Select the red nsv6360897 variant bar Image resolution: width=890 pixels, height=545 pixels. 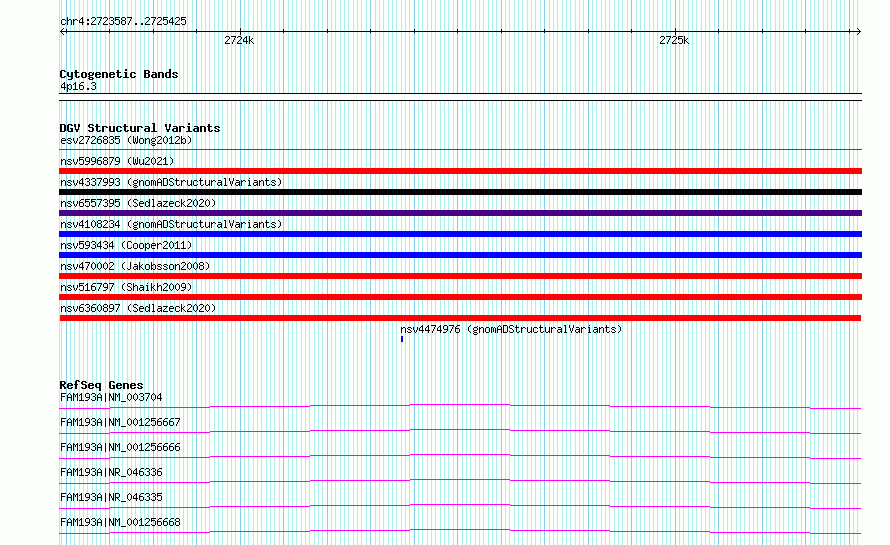pos(460,318)
